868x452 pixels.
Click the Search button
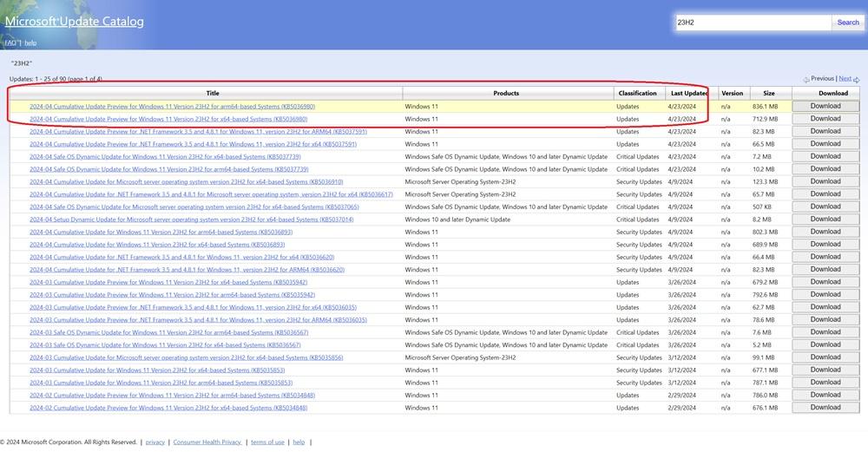(847, 23)
